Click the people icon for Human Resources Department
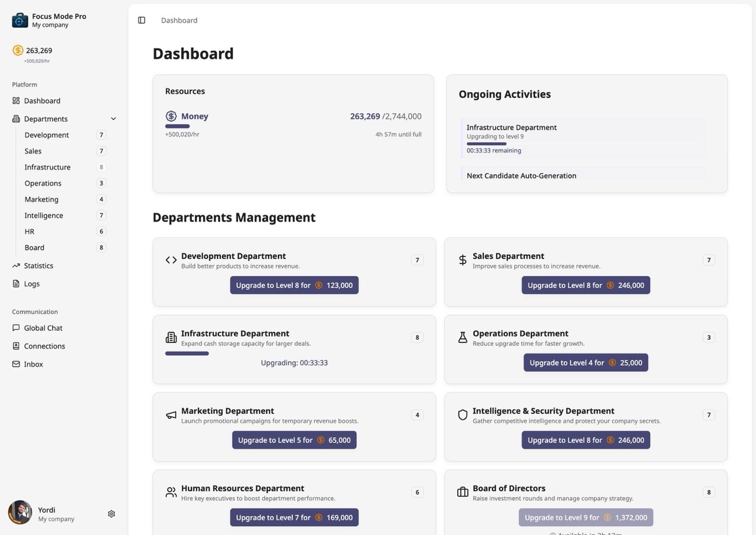The width and height of the screenshot is (756, 535). (x=171, y=492)
